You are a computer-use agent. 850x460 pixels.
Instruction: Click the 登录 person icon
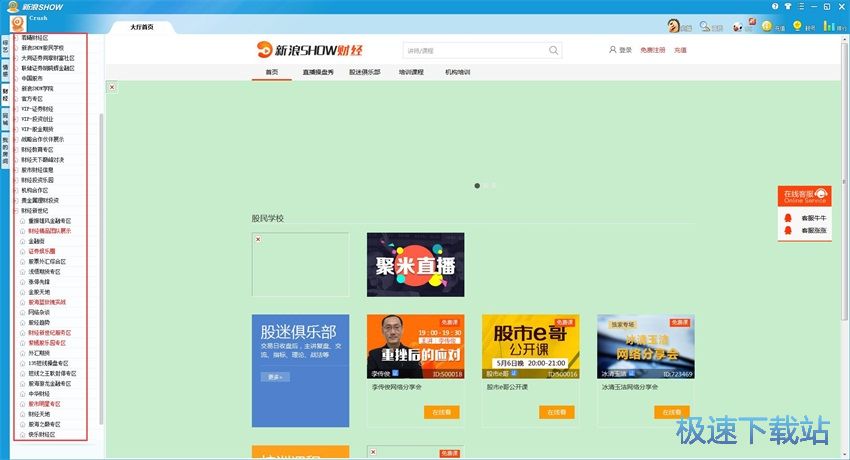click(613, 50)
